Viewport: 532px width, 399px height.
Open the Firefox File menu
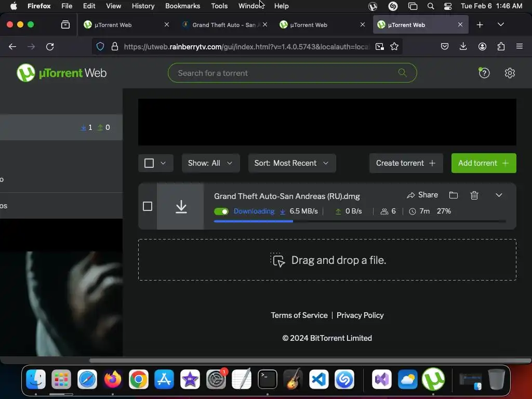67,6
